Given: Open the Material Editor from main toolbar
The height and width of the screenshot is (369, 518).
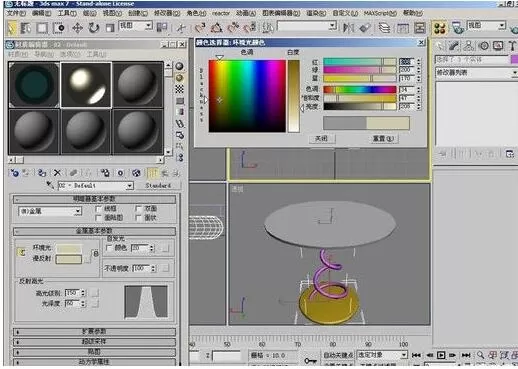Looking at the screenshot, I should 440,28.
